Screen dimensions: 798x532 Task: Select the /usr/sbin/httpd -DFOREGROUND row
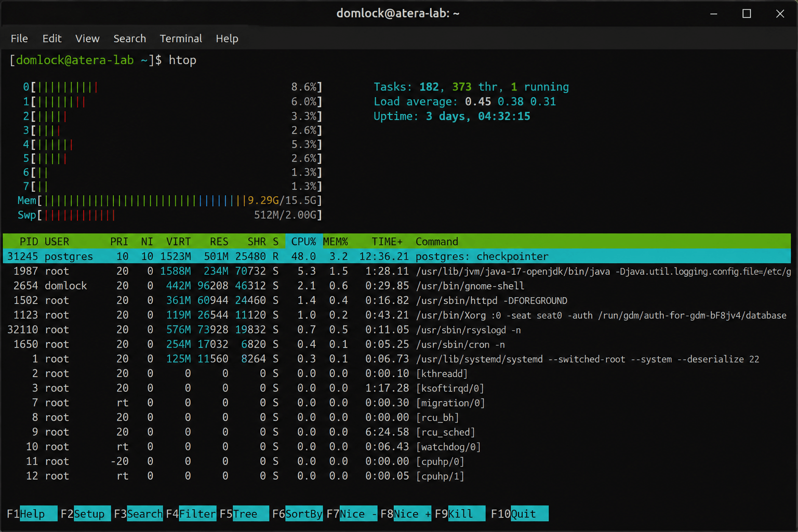(397, 300)
